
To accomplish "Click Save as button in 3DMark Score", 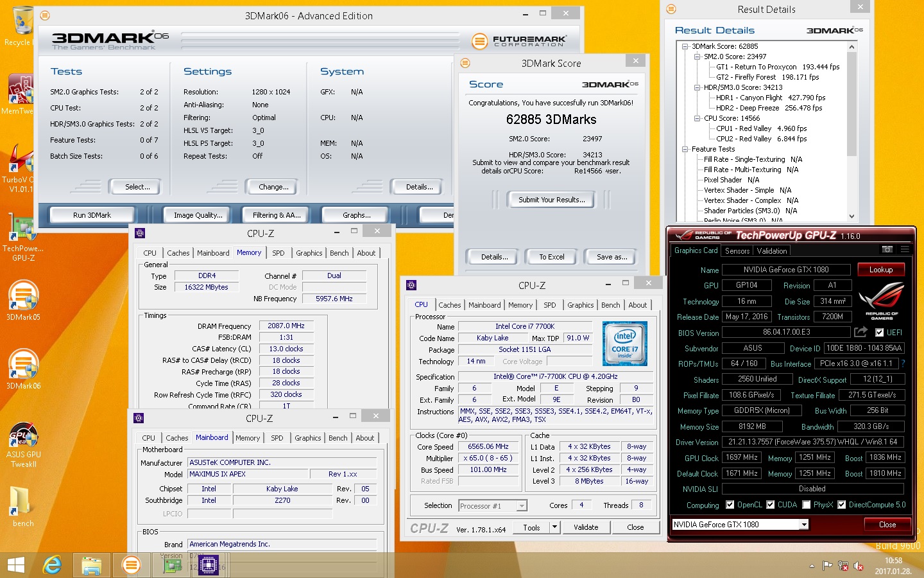I will click(x=612, y=257).
